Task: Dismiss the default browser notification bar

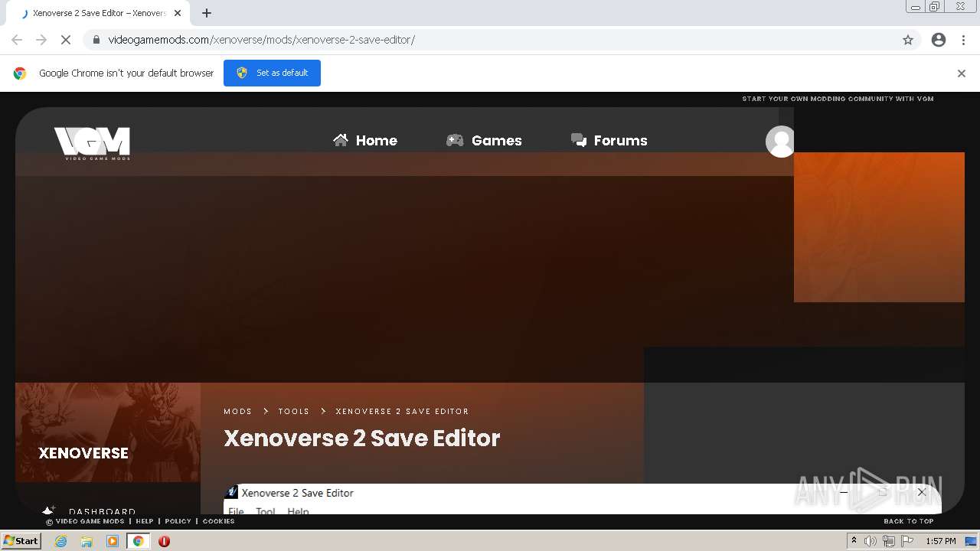Action: coord(961,73)
